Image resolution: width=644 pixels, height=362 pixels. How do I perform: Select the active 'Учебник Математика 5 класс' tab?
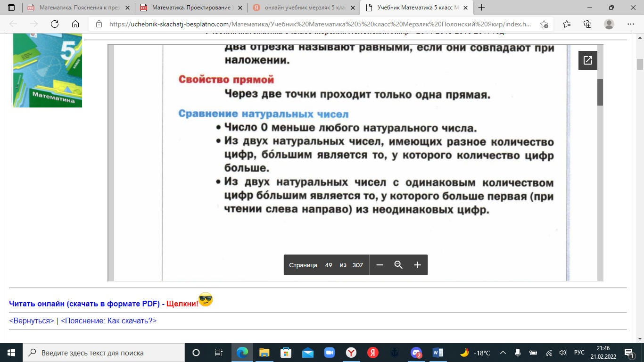(416, 8)
